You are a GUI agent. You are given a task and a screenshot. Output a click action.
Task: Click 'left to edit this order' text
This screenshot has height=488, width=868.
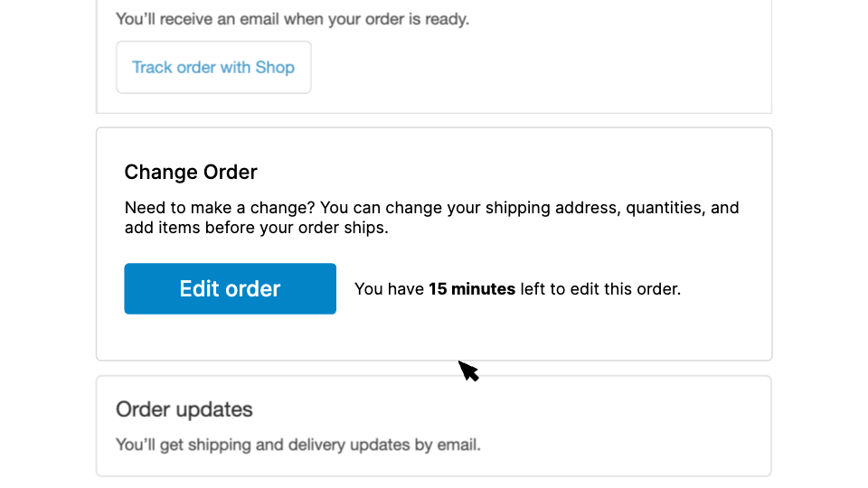600,289
